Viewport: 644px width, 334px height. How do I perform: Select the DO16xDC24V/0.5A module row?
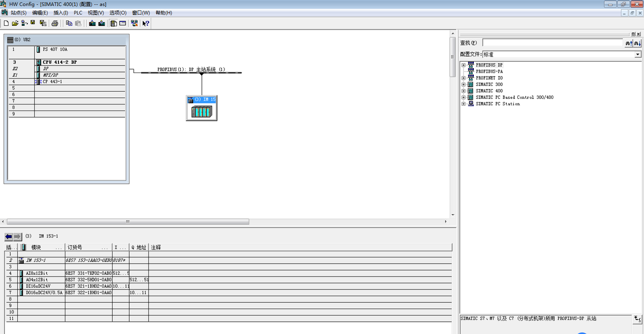click(229, 292)
